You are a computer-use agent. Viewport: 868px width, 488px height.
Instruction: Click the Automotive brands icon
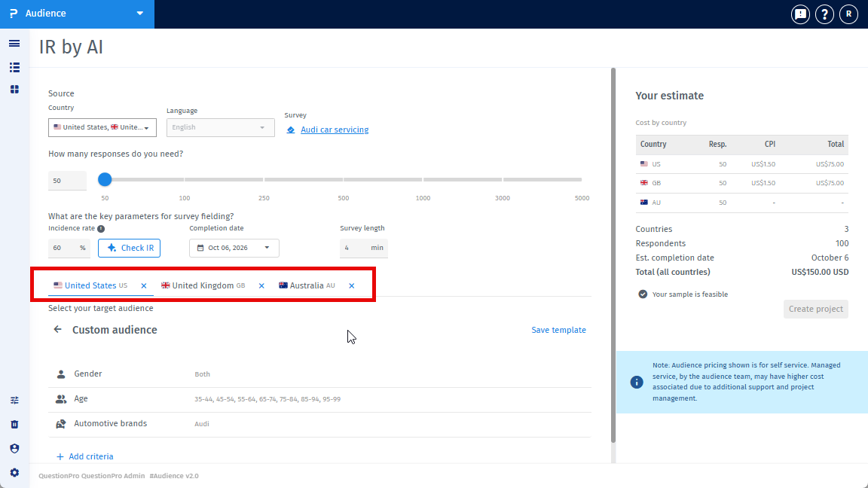[x=61, y=424]
